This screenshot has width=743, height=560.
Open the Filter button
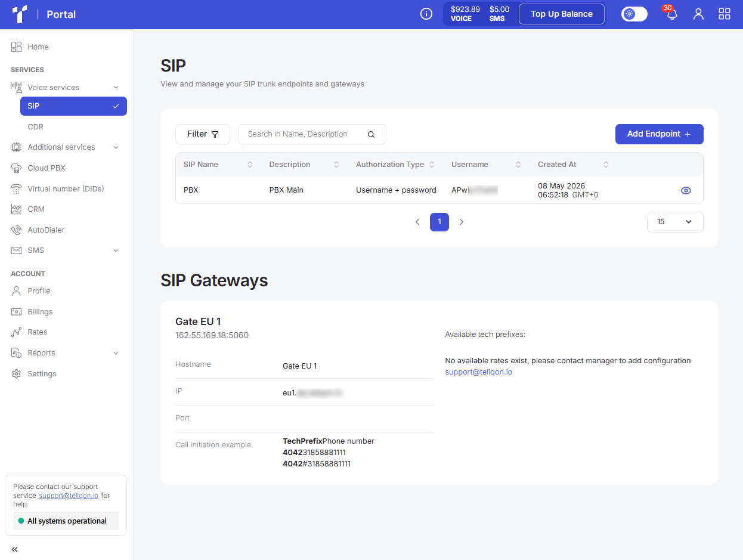[203, 134]
